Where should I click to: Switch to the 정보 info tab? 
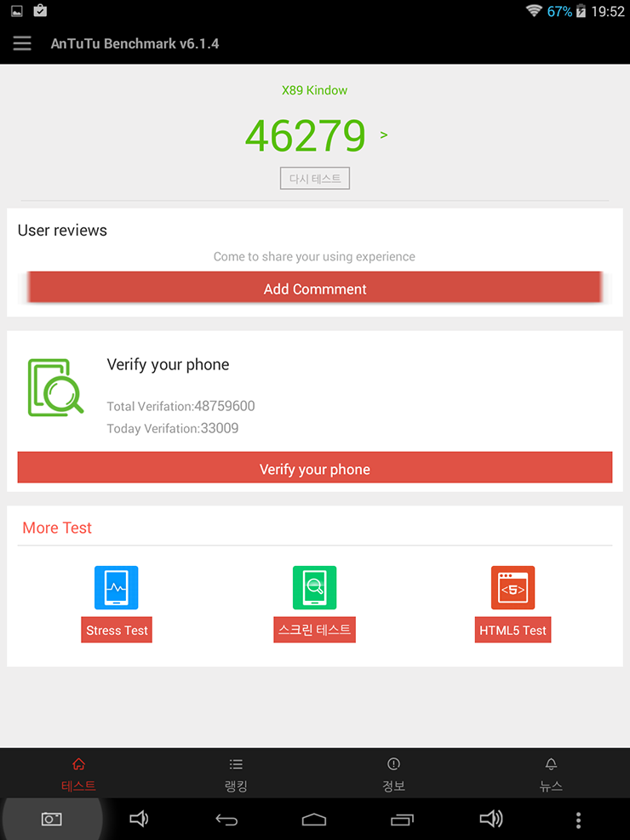pyautogui.click(x=393, y=774)
